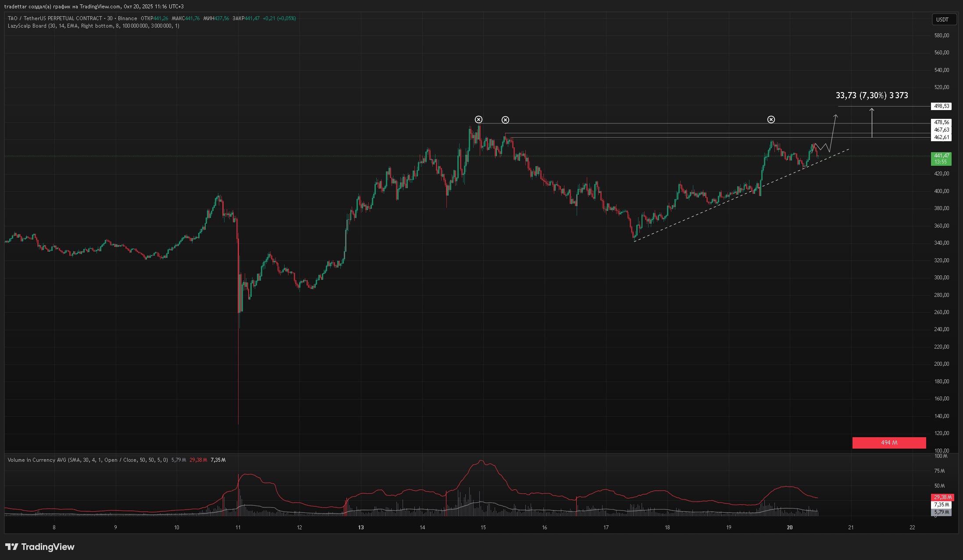Click the 400,00 price axis label
Screen dimensions: 963x560
[x=942, y=191]
